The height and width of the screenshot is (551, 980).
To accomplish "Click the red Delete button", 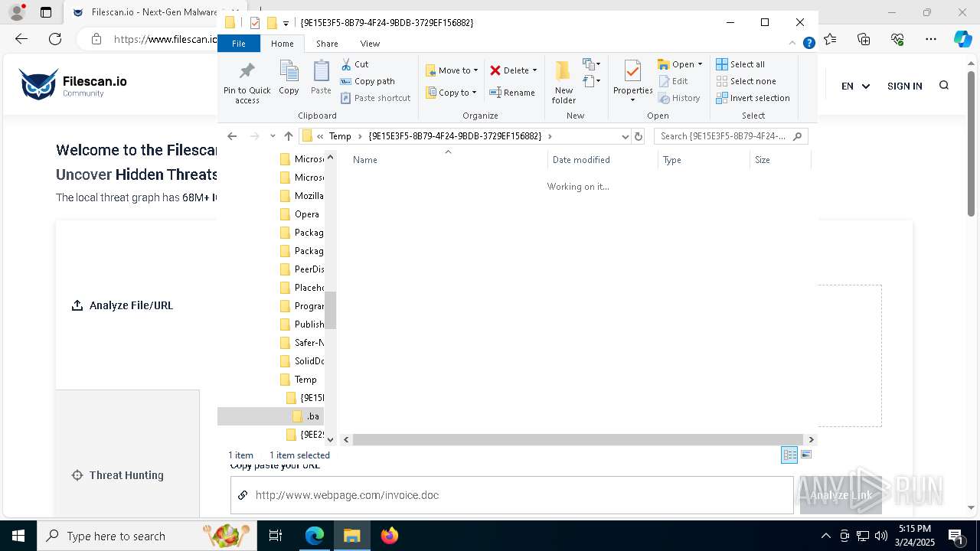I will (x=509, y=70).
